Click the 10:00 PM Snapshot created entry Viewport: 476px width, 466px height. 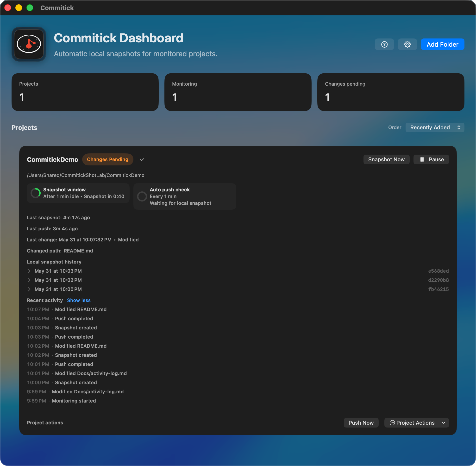[62, 383]
